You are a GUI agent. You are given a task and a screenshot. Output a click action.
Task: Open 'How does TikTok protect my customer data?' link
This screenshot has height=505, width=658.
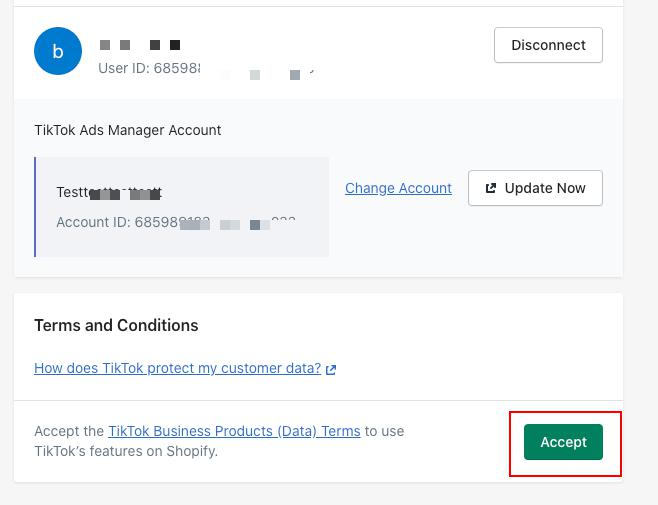178,368
